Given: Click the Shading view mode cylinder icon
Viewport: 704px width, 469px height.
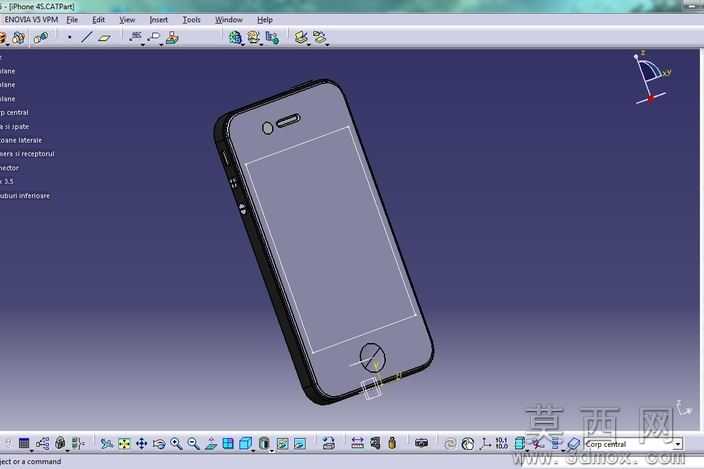Looking at the screenshot, I should click(x=264, y=444).
